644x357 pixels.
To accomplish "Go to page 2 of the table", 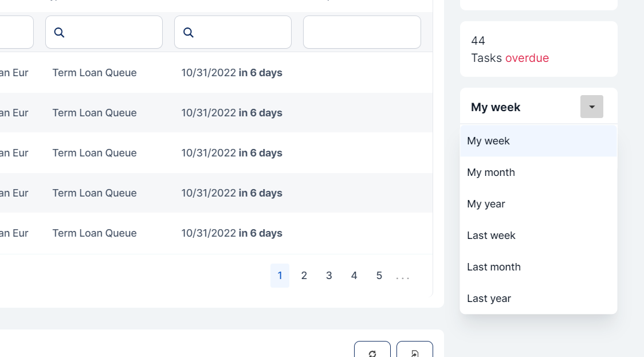I will (304, 276).
